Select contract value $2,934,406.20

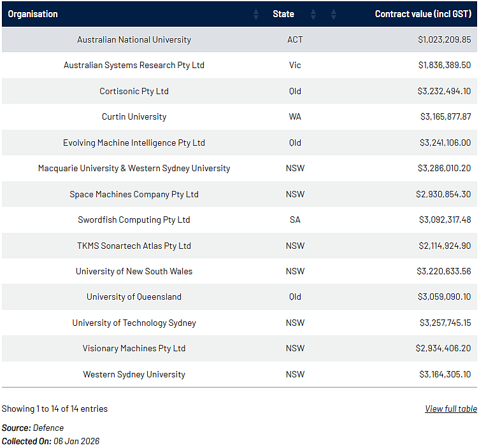443,348
